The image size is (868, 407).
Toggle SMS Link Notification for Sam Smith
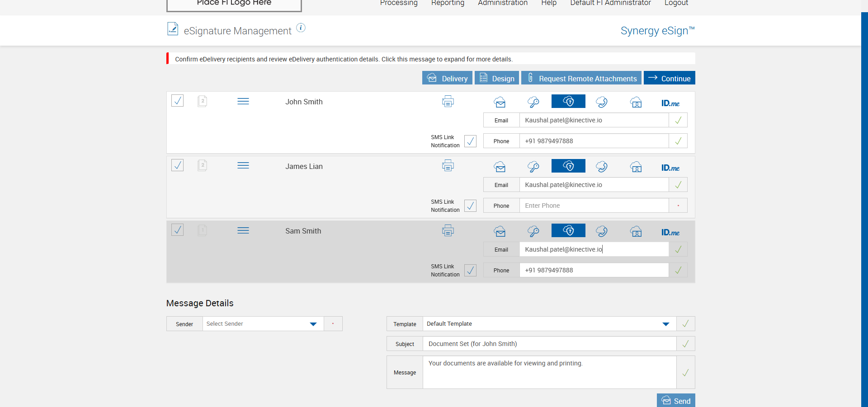[470, 270]
